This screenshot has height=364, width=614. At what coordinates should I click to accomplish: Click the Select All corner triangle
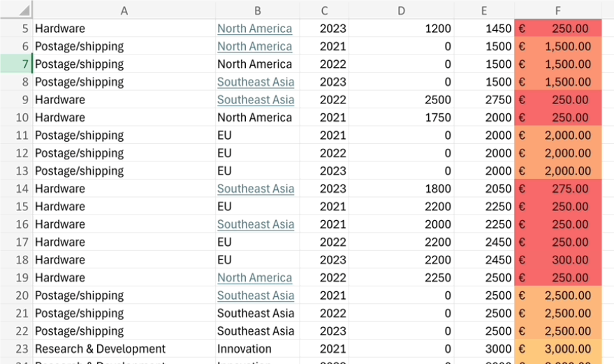[x=24, y=10]
